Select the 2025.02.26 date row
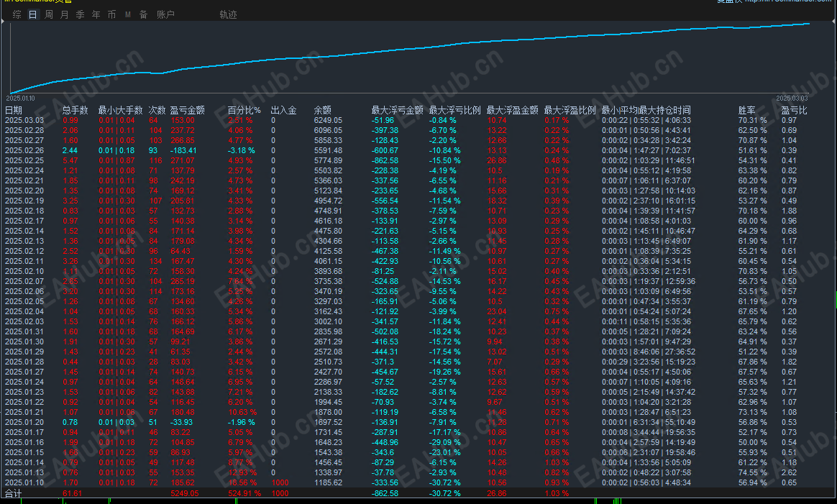Screen dimensions: 837x504 pos(24,150)
